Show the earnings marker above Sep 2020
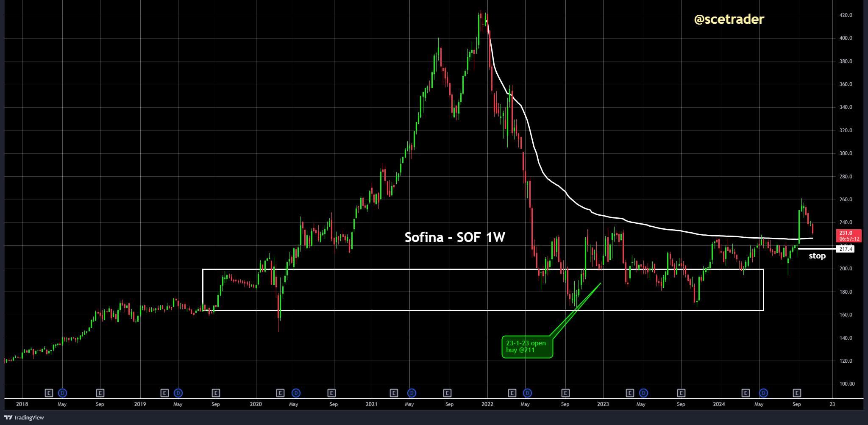 coord(332,393)
